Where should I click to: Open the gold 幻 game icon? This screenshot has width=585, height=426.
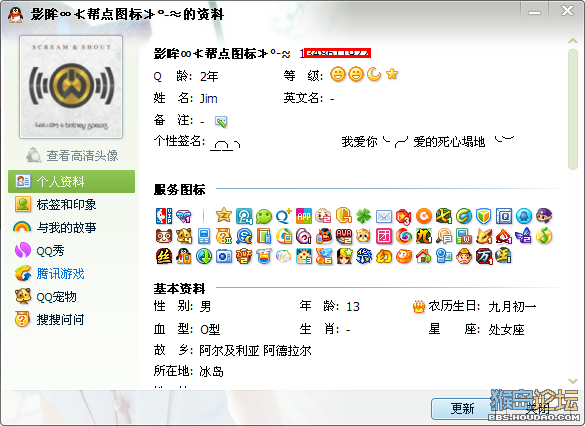point(384,256)
